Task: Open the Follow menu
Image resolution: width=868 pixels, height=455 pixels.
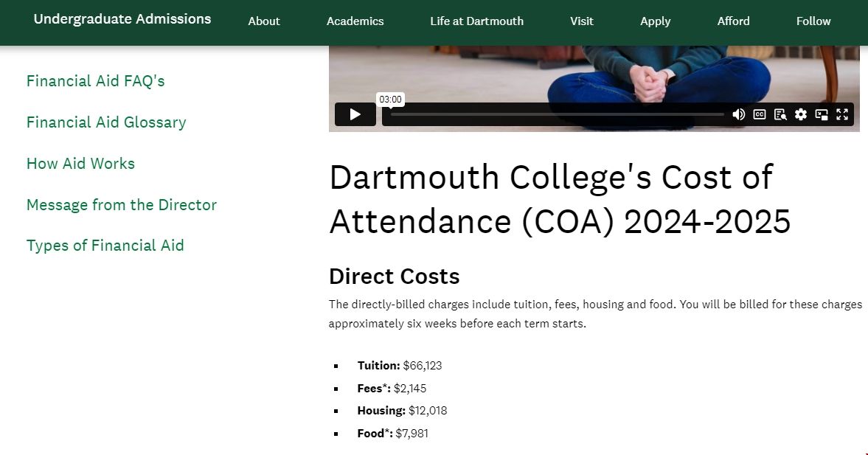Action: (x=813, y=21)
